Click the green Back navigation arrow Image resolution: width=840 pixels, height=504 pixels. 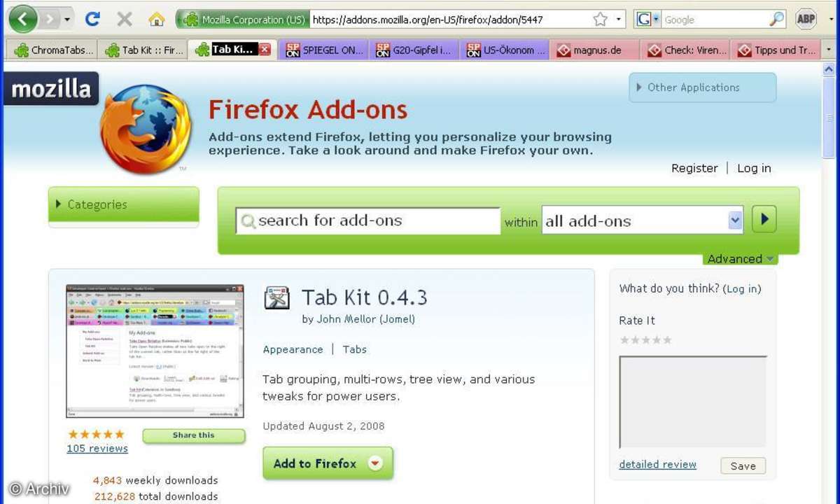point(23,20)
